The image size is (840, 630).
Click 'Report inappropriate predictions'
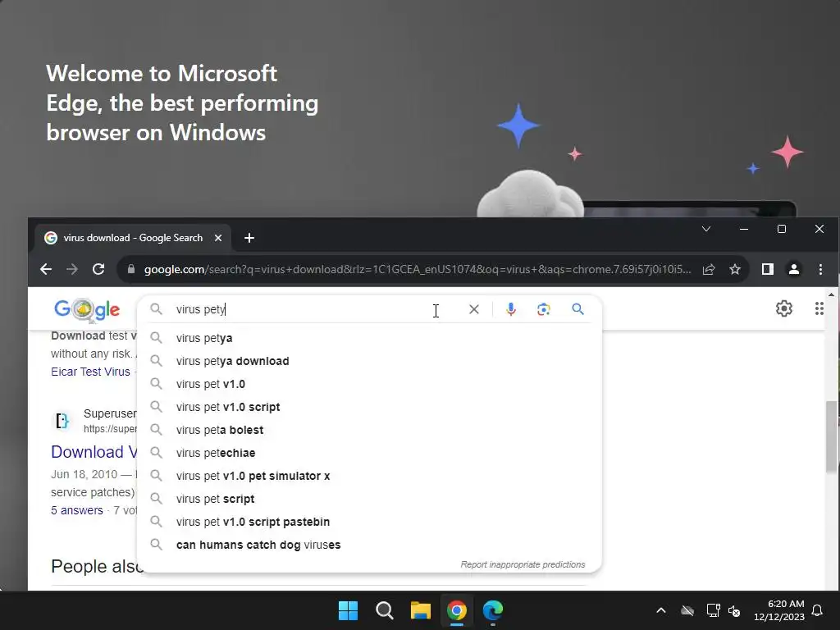pyautogui.click(x=523, y=564)
